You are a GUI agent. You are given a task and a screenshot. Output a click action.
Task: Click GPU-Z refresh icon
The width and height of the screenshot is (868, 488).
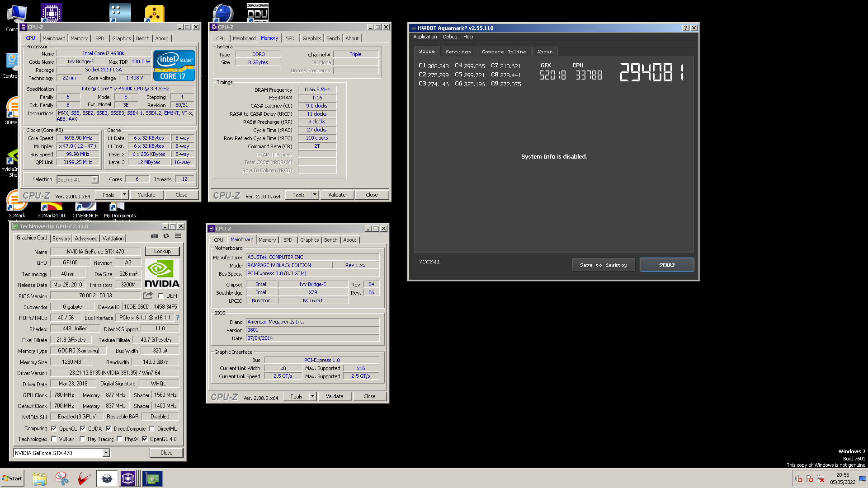(166, 236)
